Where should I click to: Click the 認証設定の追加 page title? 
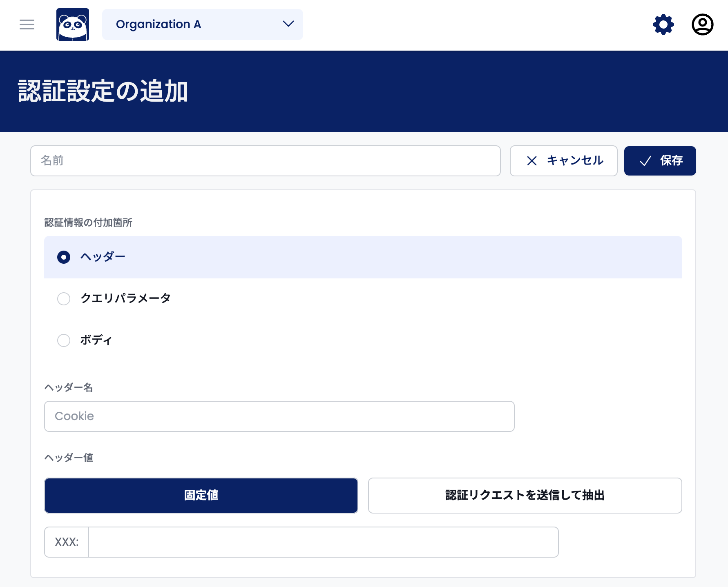(x=103, y=91)
